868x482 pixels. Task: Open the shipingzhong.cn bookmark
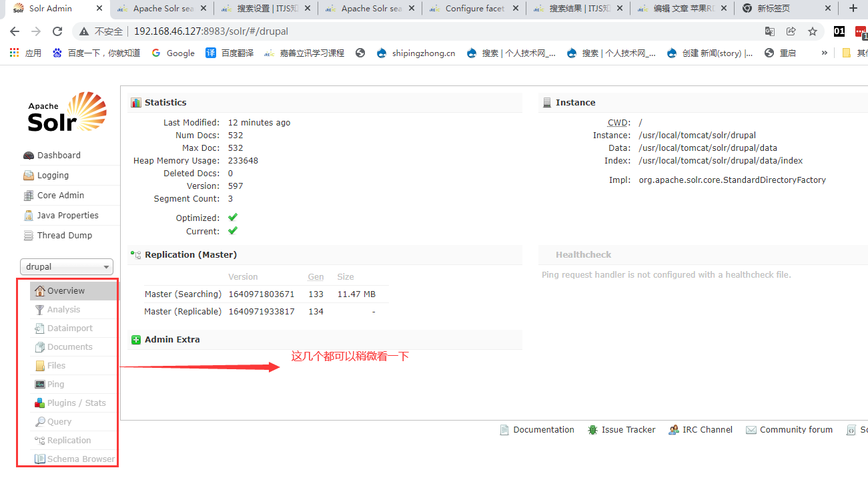(416, 53)
